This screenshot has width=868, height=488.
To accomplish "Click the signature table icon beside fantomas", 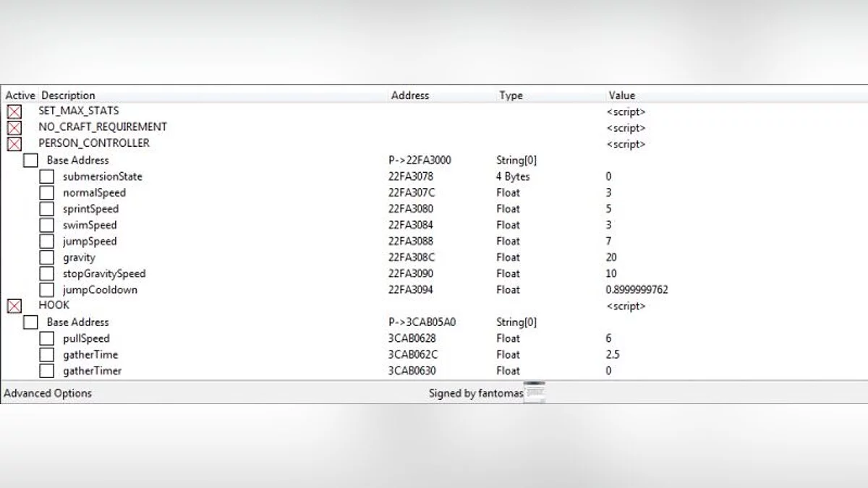I will (535, 392).
